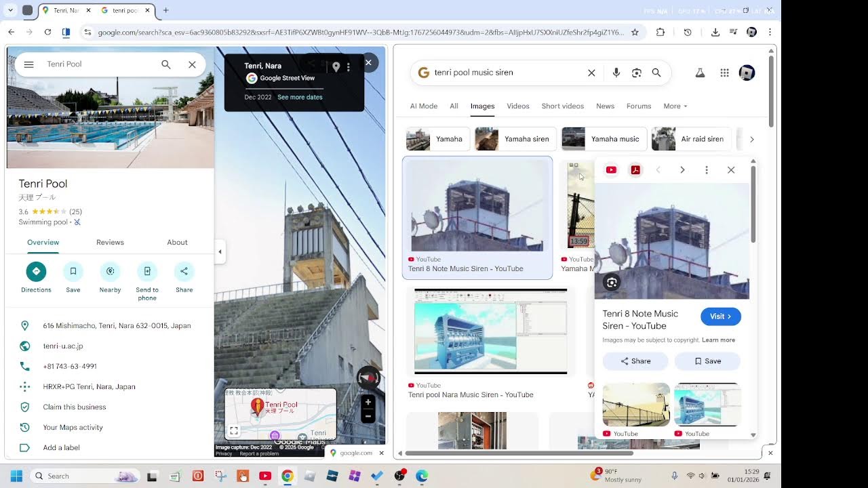Search Google Maps with the magnifier icon

[166, 64]
